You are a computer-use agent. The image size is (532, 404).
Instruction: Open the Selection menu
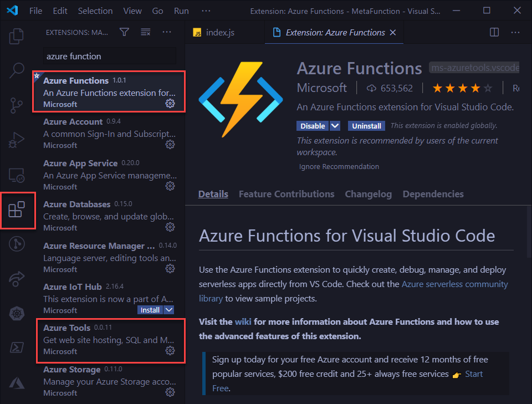coord(95,11)
